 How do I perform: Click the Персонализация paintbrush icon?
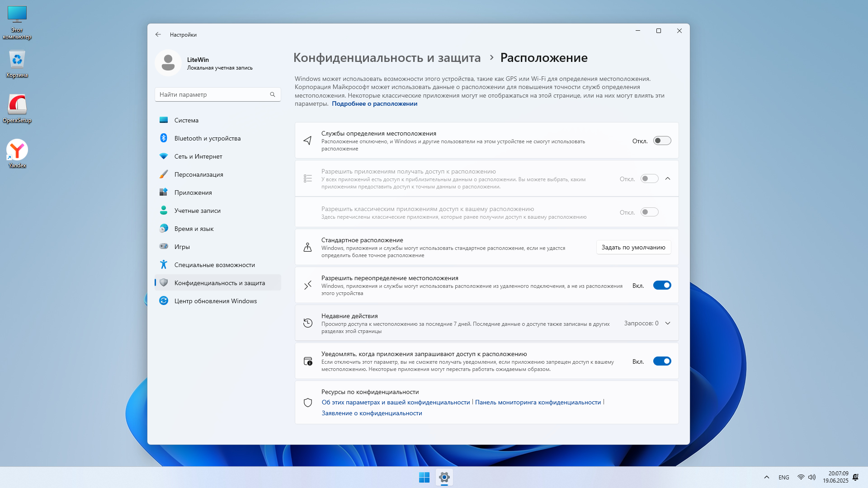164,174
